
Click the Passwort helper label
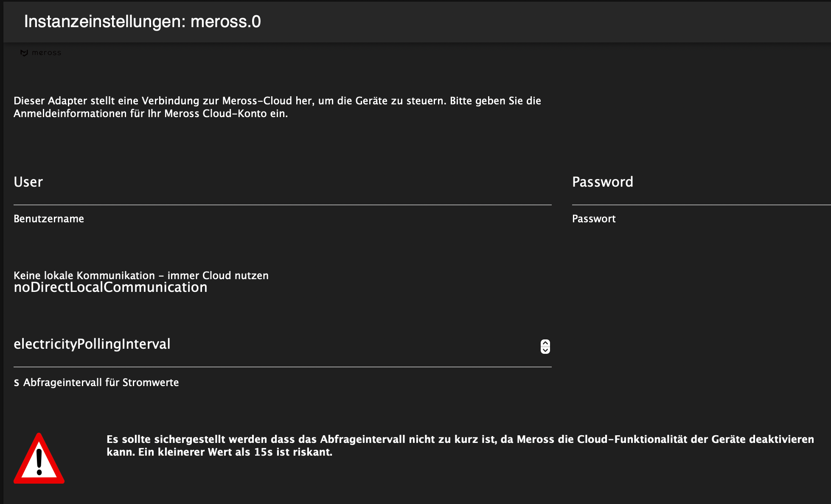tap(594, 219)
